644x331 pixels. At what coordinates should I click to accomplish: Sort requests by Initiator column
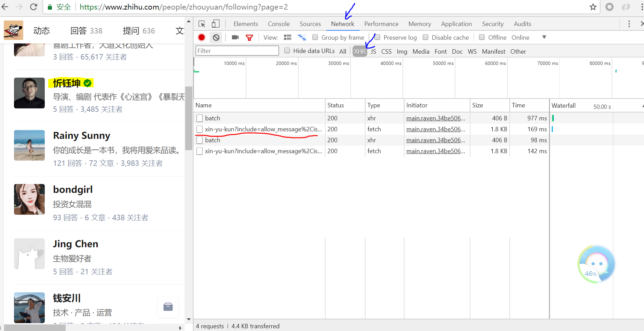coord(437,106)
